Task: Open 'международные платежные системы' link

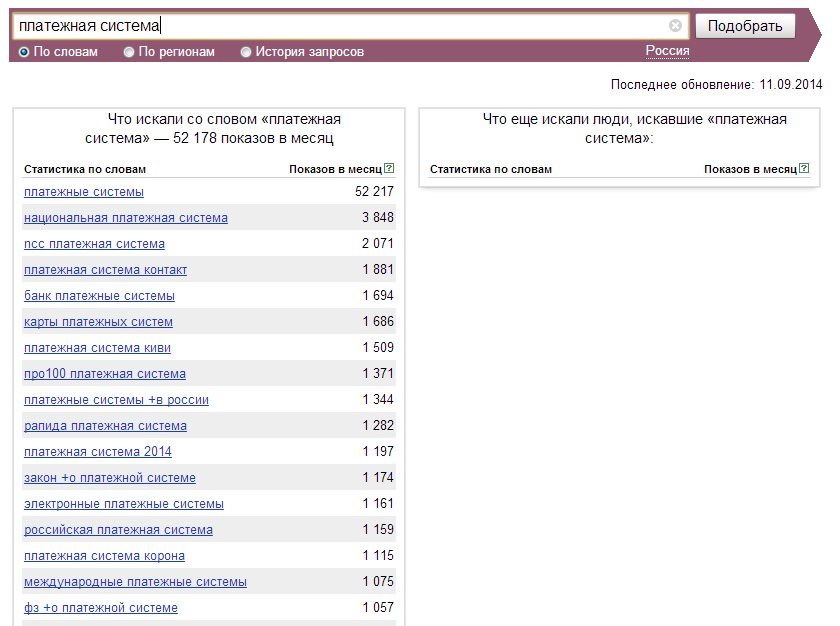Action: (x=136, y=582)
